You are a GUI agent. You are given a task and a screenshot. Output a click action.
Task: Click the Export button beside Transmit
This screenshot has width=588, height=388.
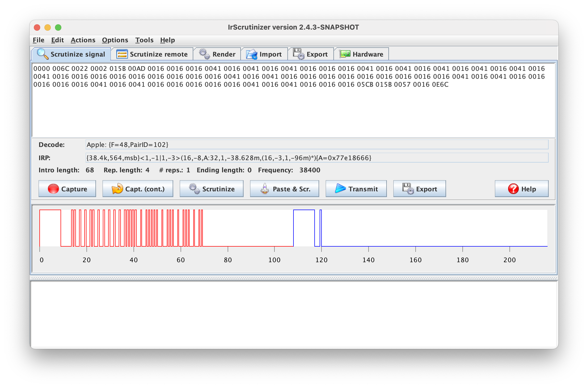click(420, 189)
